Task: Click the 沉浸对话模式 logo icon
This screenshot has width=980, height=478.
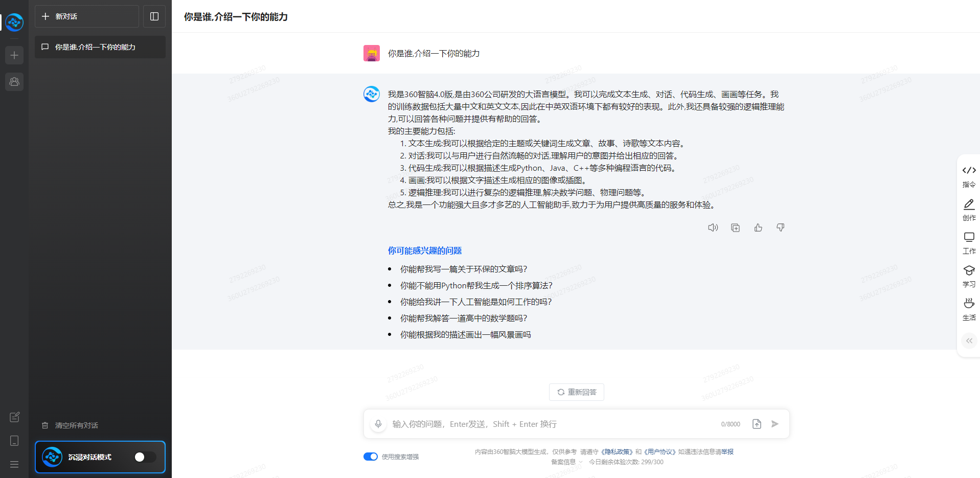Action: tap(52, 457)
